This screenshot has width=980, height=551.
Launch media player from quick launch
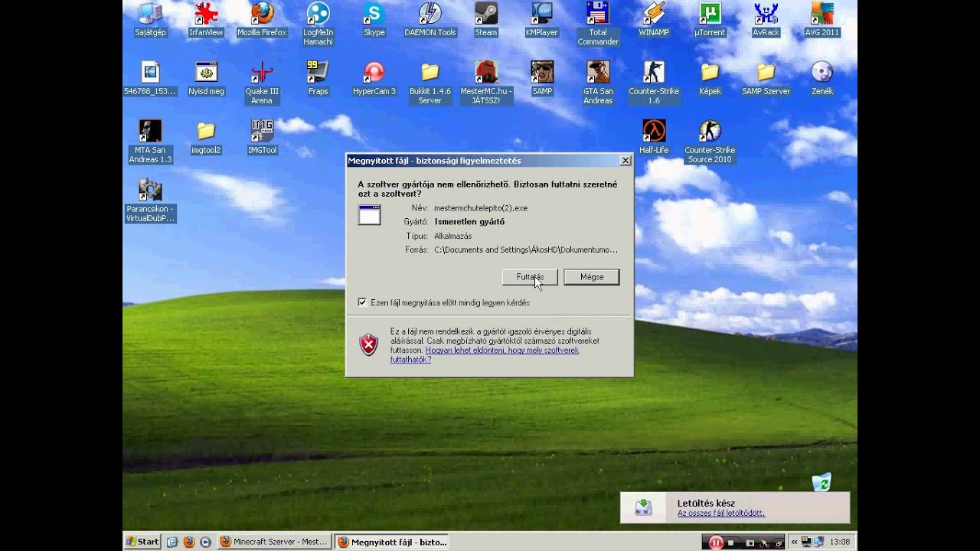(x=205, y=542)
